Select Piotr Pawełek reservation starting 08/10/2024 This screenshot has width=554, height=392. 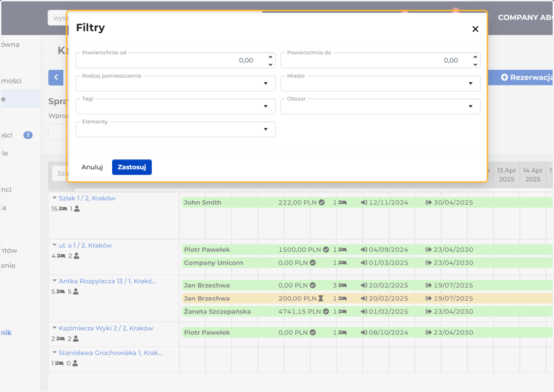click(367, 332)
